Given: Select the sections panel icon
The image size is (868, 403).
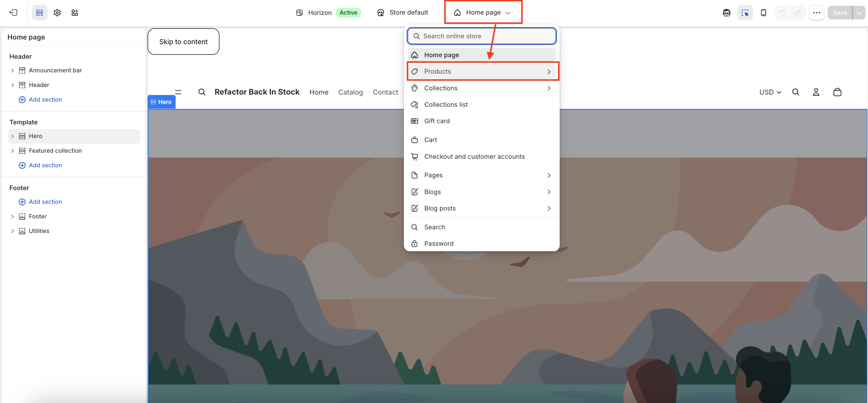Looking at the screenshot, I should tap(40, 12).
